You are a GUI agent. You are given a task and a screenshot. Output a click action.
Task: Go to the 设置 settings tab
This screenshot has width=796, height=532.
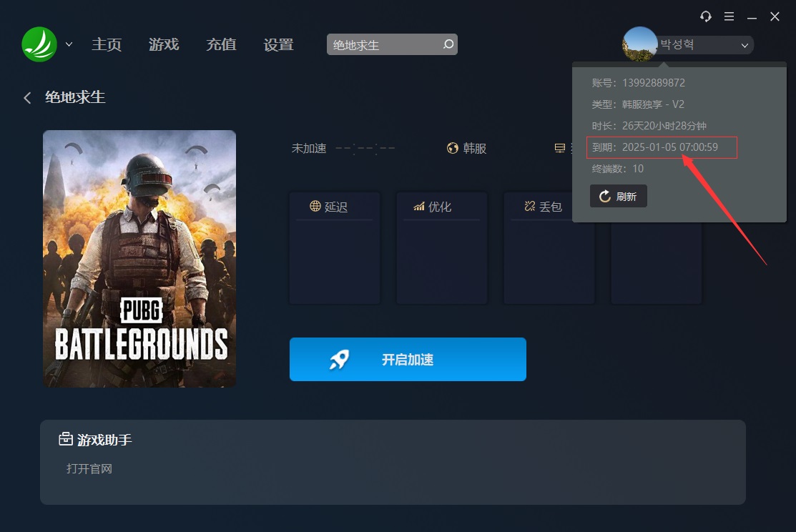click(x=279, y=44)
